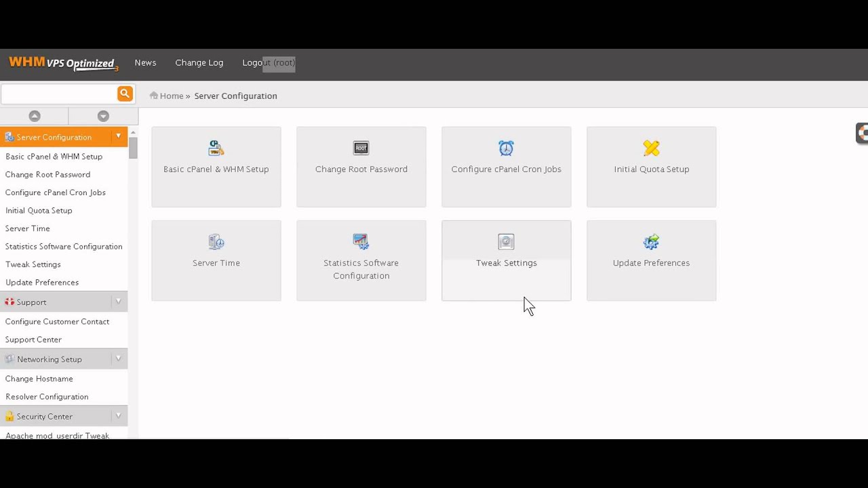This screenshot has width=868, height=488.
Task: Click the Security Center padlock icon
Action: click(x=9, y=416)
